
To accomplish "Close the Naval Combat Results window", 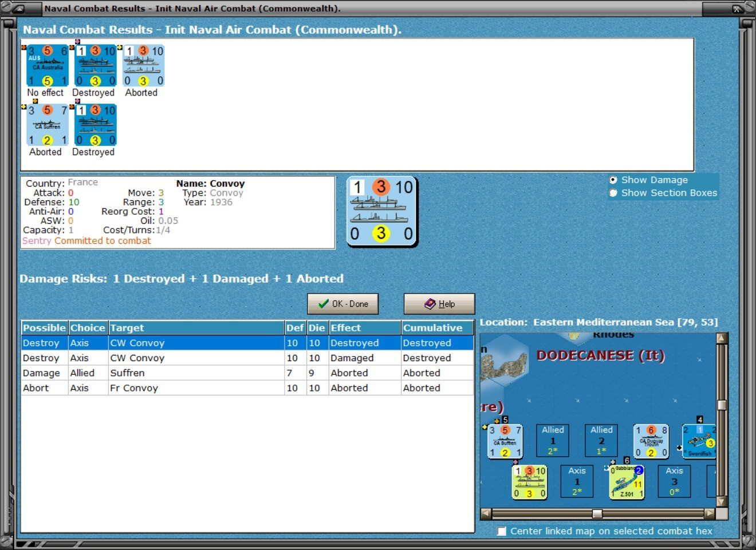I will point(738,9).
